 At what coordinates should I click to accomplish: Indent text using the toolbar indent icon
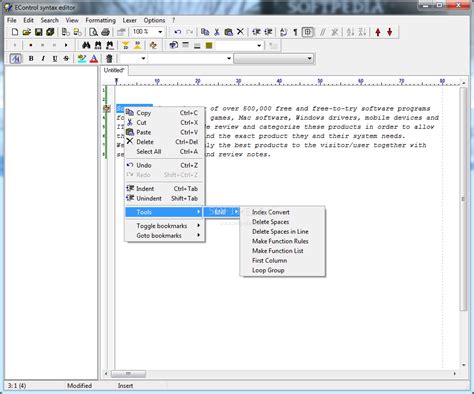[256, 32]
